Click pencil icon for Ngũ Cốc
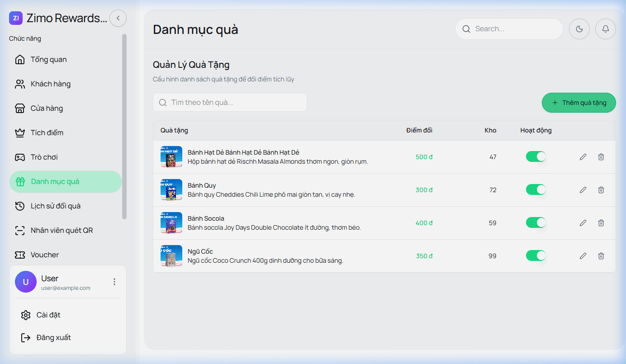Screen dimensions: 626x364 [583, 256]
